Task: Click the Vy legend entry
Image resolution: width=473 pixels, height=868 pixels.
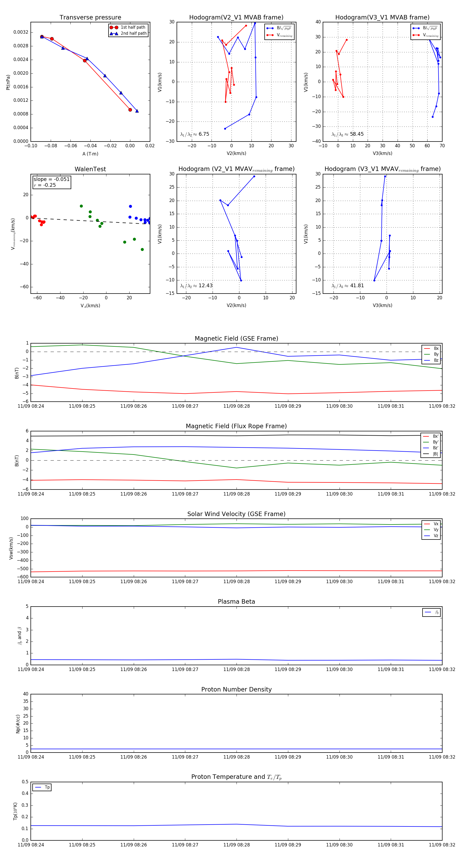Action: [x=431, y=530]
